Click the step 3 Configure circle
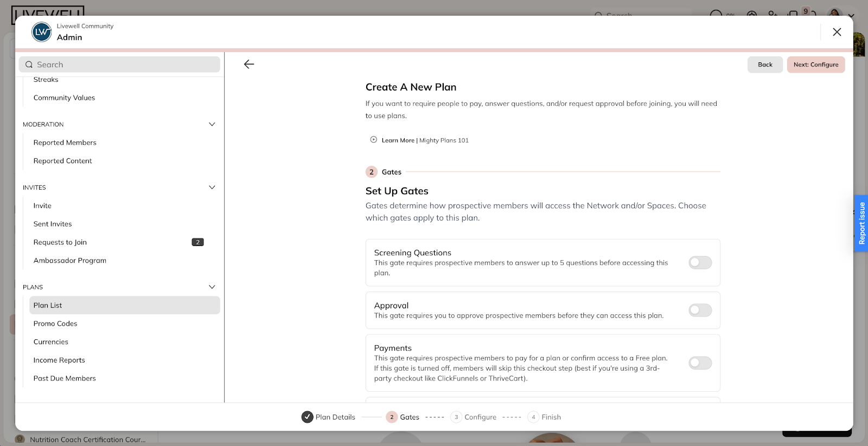Screen dimensions: 868x446 [x=456, y=417]
